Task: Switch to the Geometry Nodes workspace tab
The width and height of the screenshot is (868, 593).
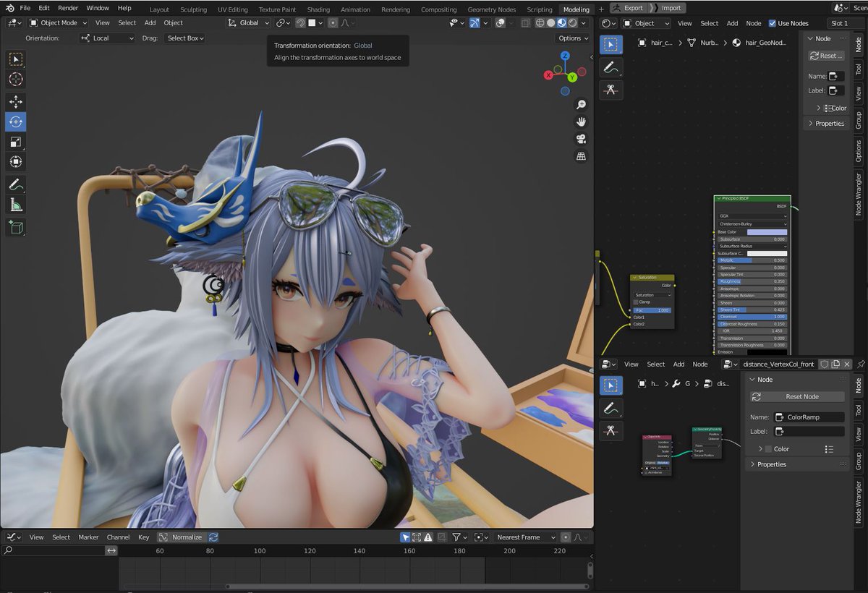Action: (492, 9)
